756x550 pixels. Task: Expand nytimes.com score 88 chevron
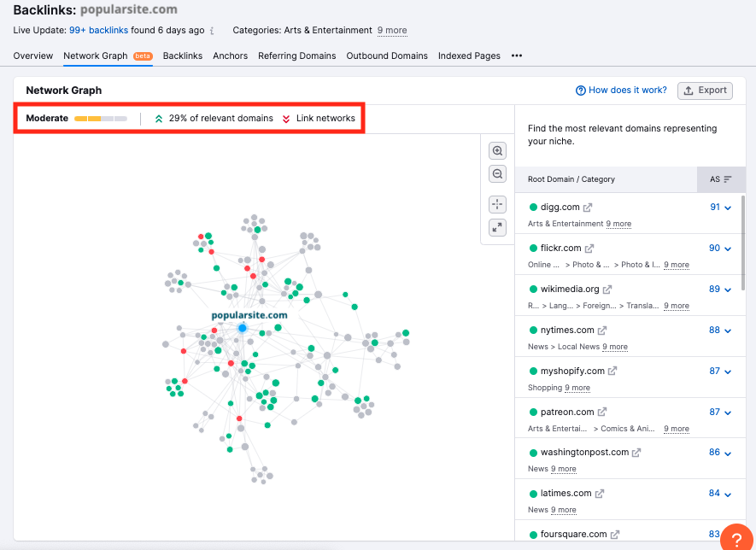coord(728,331)
